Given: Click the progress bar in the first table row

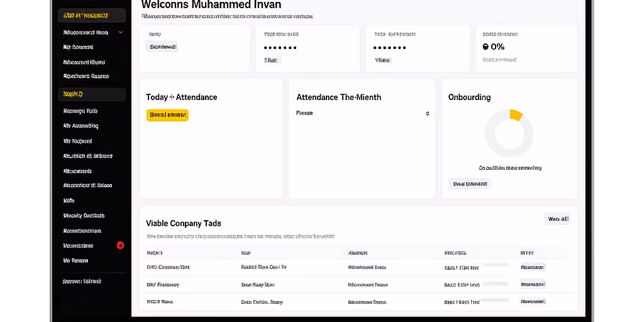Looking at the screenshot, I should [x=496, y=265].
